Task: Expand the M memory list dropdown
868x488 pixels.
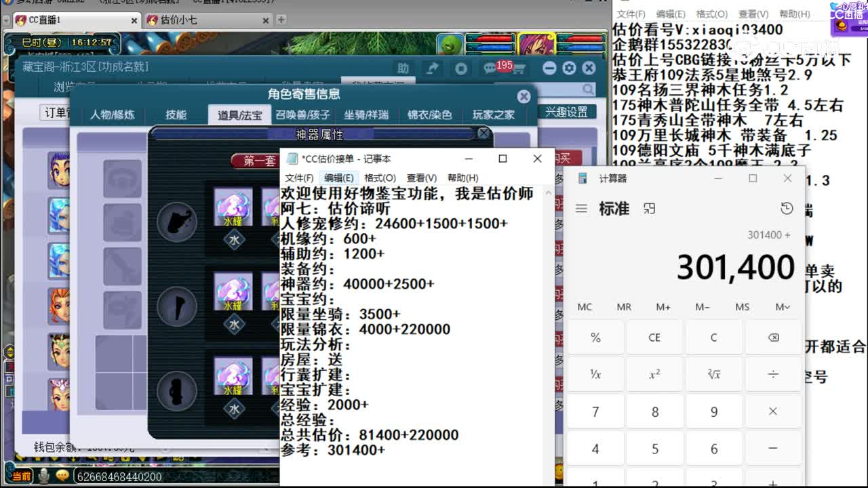Action: [783, 307]
